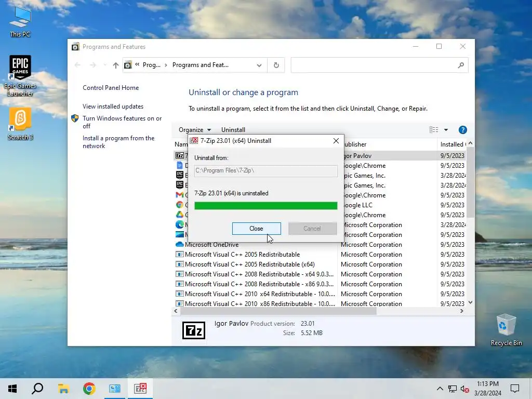Click Close in the 7-Zip uninstall dialog
The height and width of the screenshot is (399, 532).
[x=256, y=229]
